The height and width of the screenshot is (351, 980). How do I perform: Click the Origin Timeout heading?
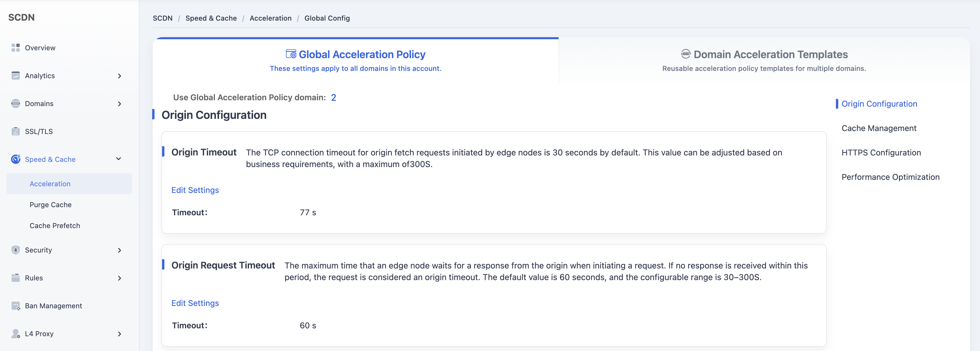coord(204,152)
